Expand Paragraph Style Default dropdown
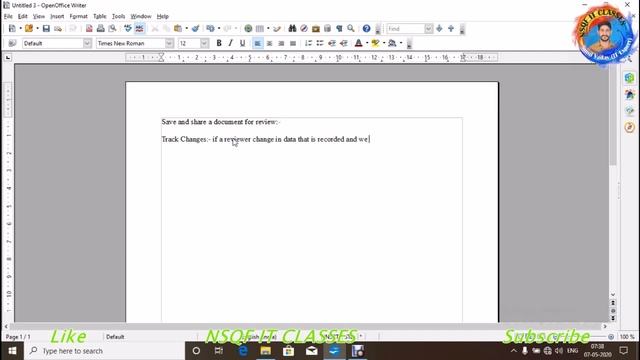The image size is (640, 360). pos(87,43)
